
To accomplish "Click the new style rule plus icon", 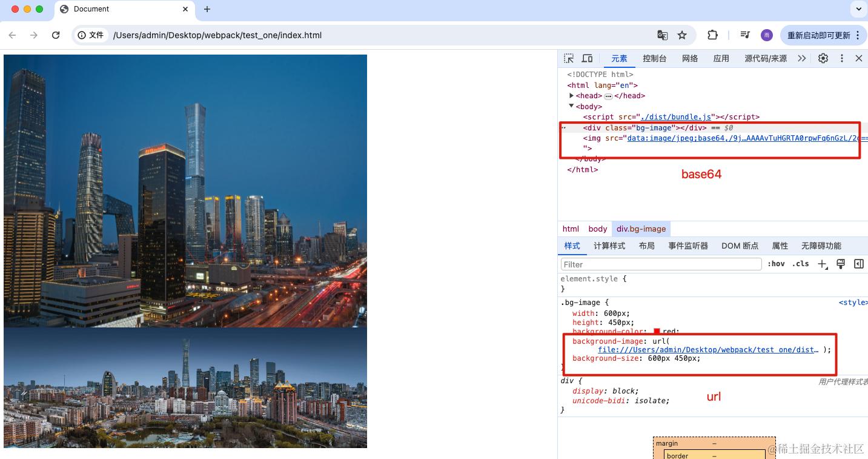I will click(822, 264).
